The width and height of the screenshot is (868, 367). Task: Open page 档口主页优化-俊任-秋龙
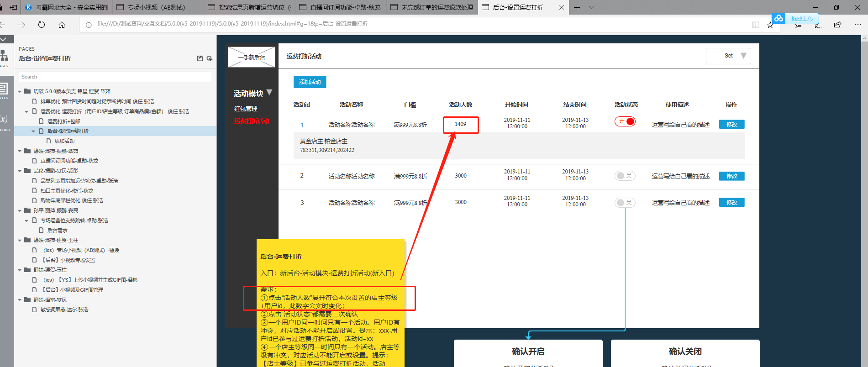click(x=67, y=191)
